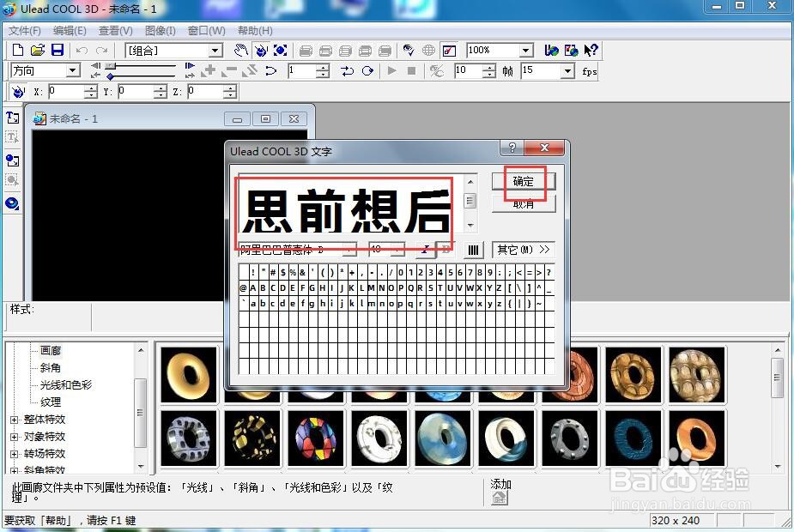Viewport: 794px width, 532px height.
Task: Open the font size dropdown in text dialog
Action: (x=398, y=249)
